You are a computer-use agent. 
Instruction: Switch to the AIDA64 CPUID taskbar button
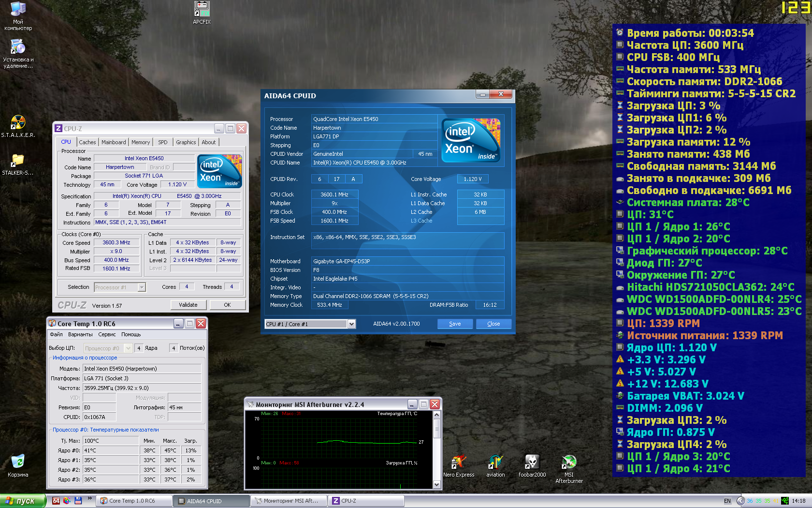[x=211, y=501]
